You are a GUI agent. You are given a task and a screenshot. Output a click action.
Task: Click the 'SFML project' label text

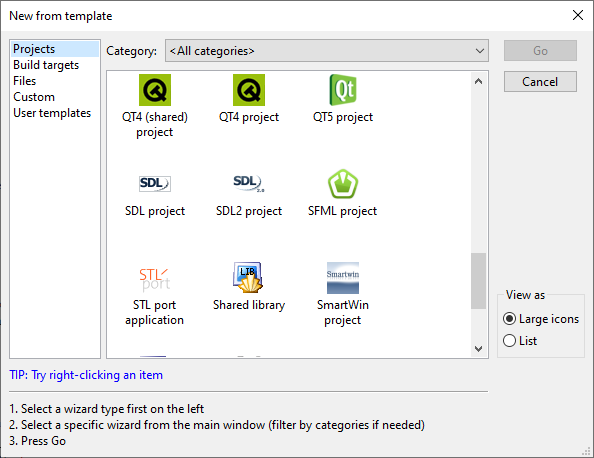pyautogui.click(x=342, y=211)
